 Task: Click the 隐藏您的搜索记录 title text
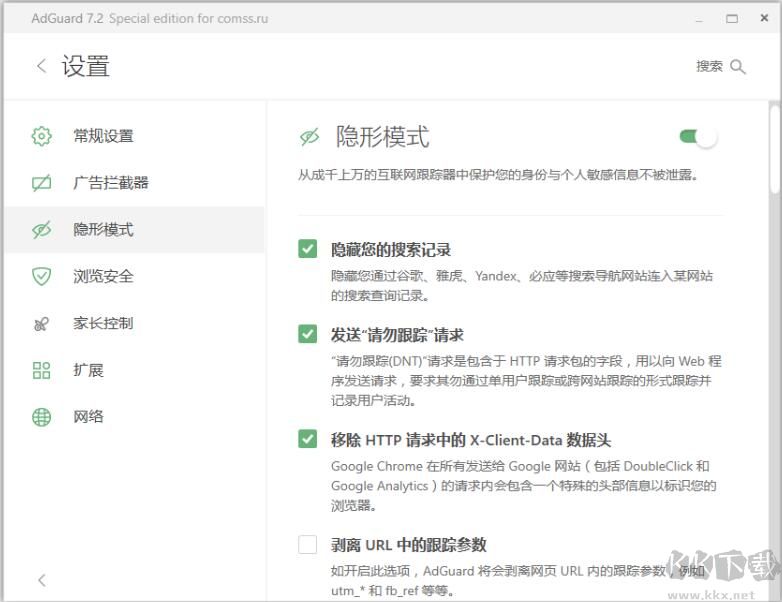[x=391, y=250]
